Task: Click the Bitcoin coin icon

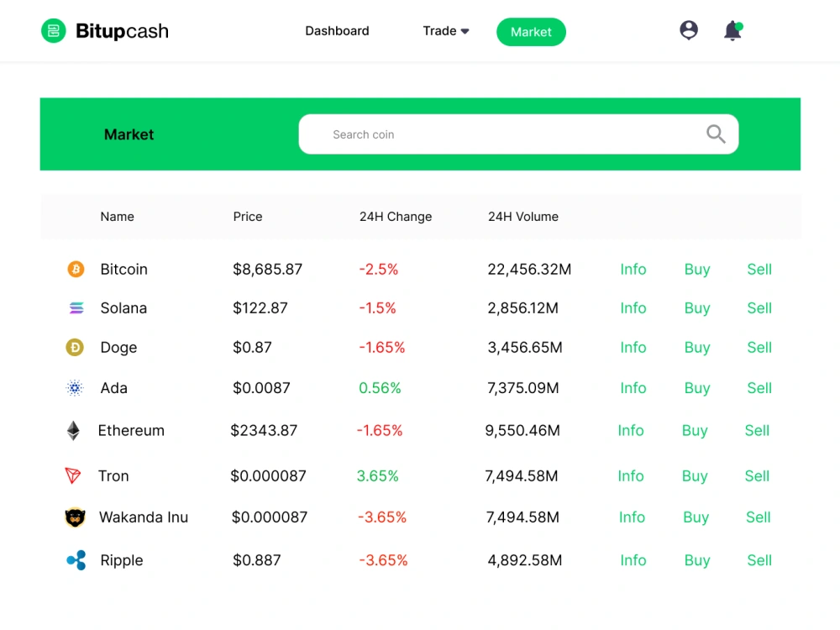Action: [x=76, y=269]
